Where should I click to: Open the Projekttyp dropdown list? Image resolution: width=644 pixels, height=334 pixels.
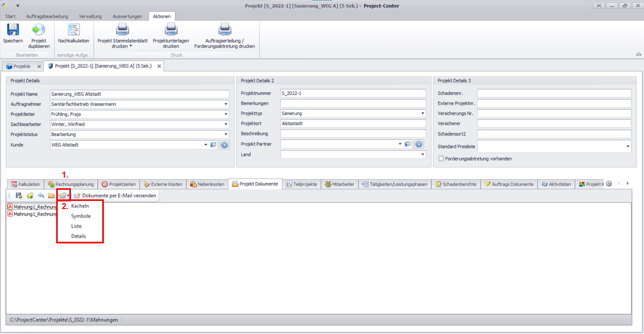point(423,113)
